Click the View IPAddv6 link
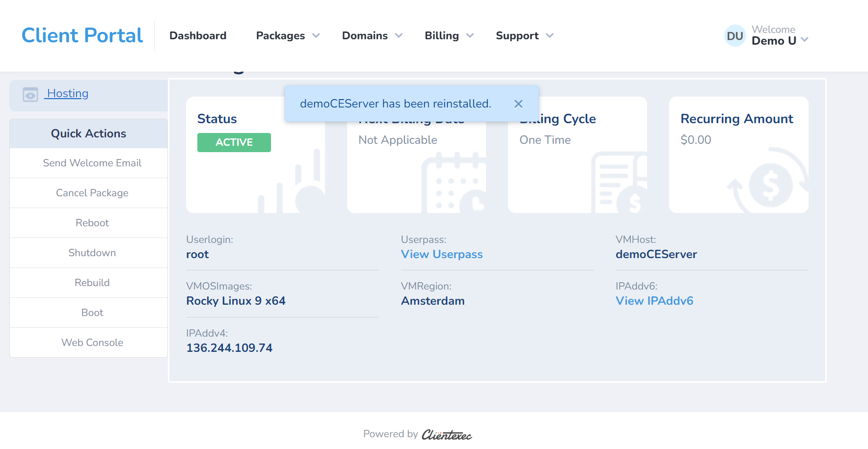The image size is (868, 449). tap(654, 301)
